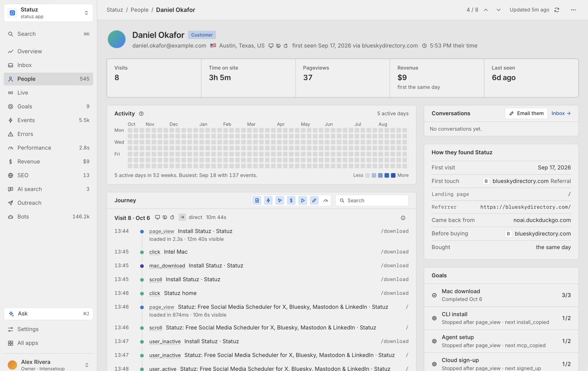
Task: Click the Bots robot icon in sidebar
Action: point(10,217)
